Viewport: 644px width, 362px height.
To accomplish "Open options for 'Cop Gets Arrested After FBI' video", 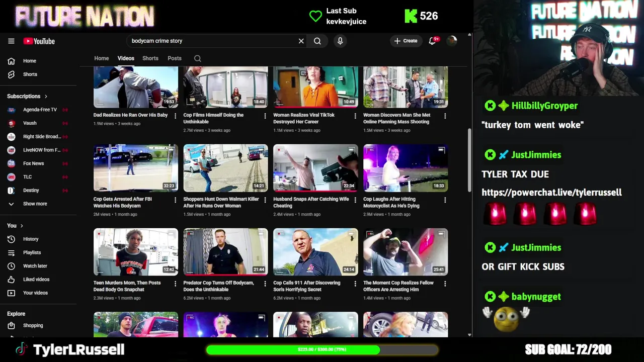I will (175, 200).
